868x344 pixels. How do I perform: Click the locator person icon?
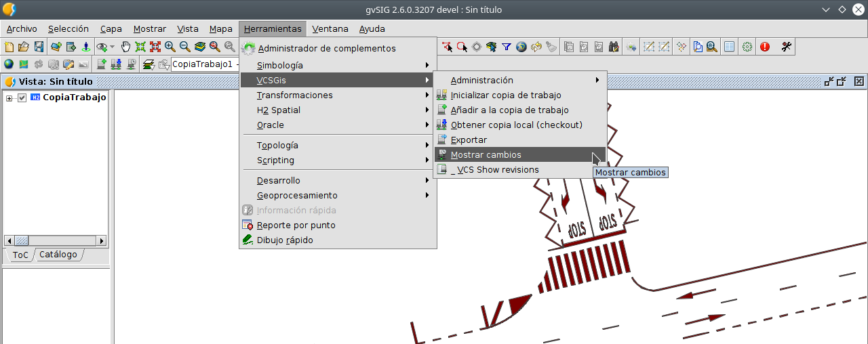tap(86, 47)
